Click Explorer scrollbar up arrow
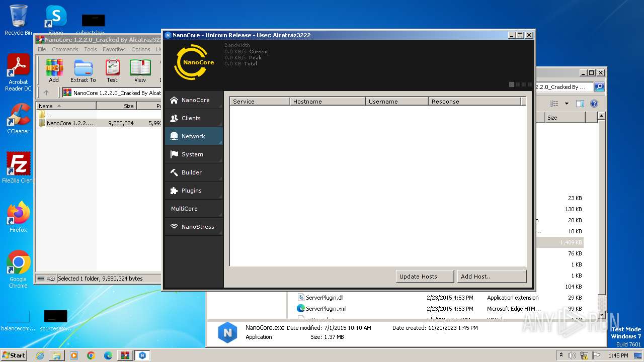644x362 pixels. pos(601,116)
